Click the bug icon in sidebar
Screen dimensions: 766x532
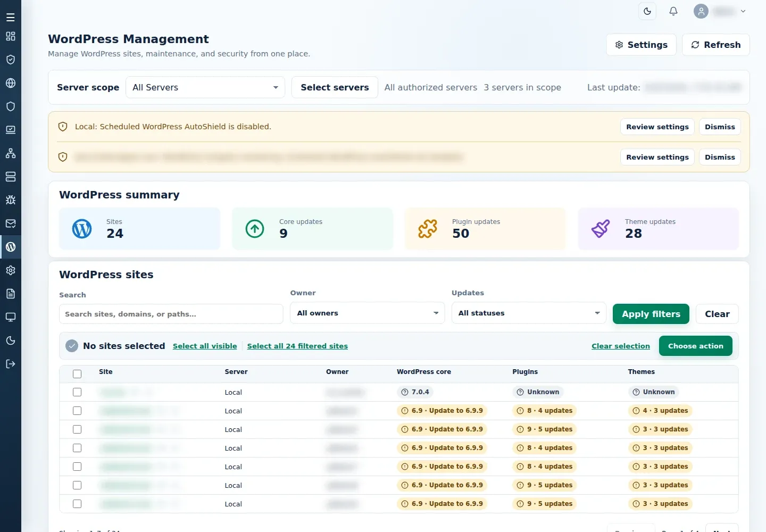pos(11,200)
